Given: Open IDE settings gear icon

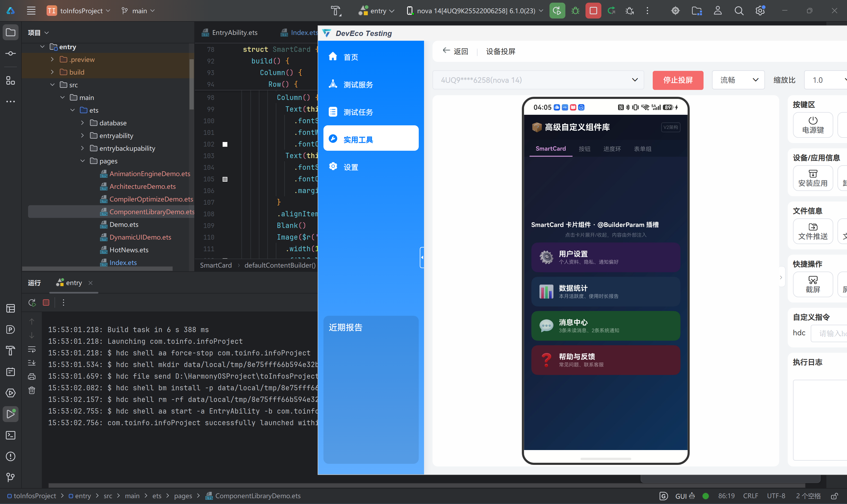Looking at the screenshot, I should [x=760, y=11].
